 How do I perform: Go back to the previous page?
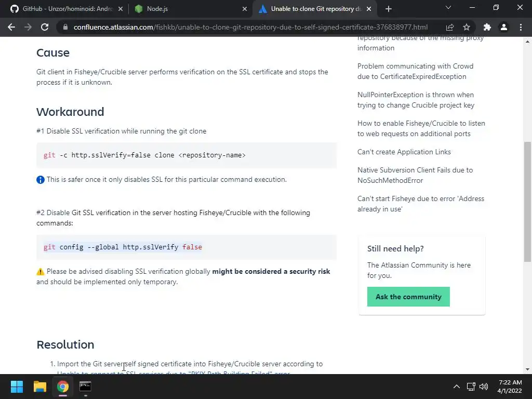11,27
